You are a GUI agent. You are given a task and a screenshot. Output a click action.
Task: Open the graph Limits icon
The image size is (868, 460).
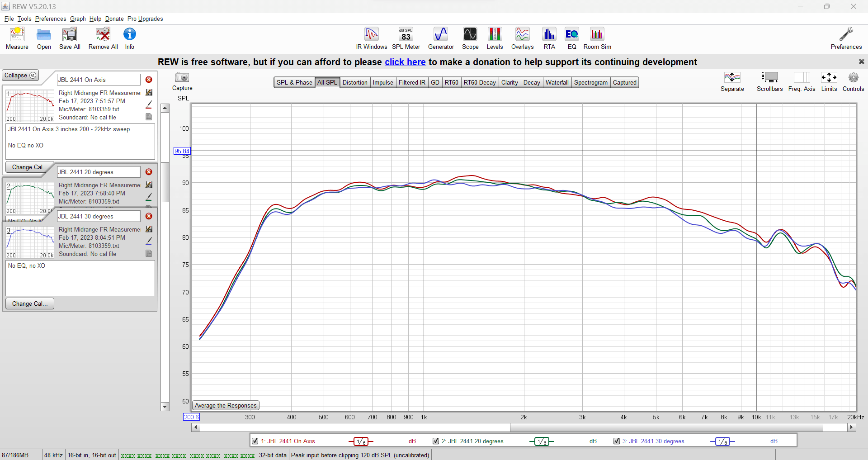click(x=829, y=81)
